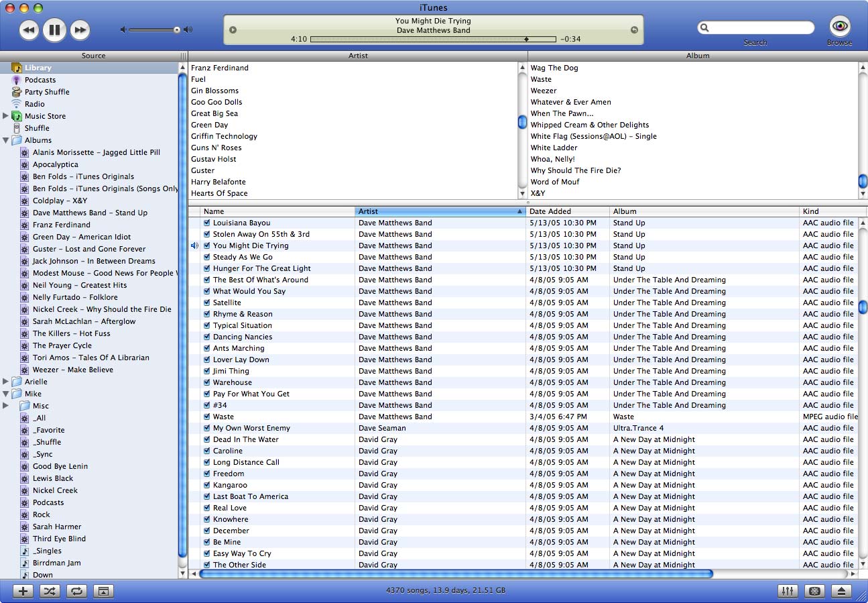The image size is (868, 603).
Task: Uncheck the Stolen Away On 55th & 3rd checkbox
Action: click(x=207, y=234)
